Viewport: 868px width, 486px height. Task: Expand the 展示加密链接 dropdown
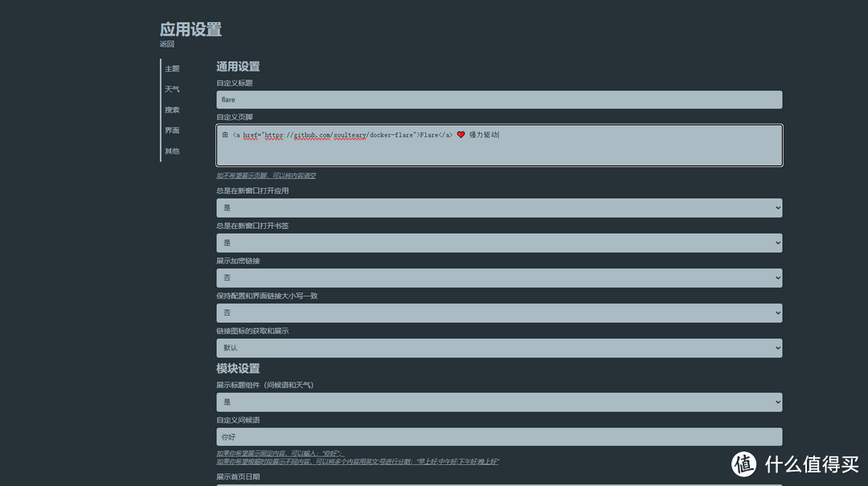click(x=498, y=277)
